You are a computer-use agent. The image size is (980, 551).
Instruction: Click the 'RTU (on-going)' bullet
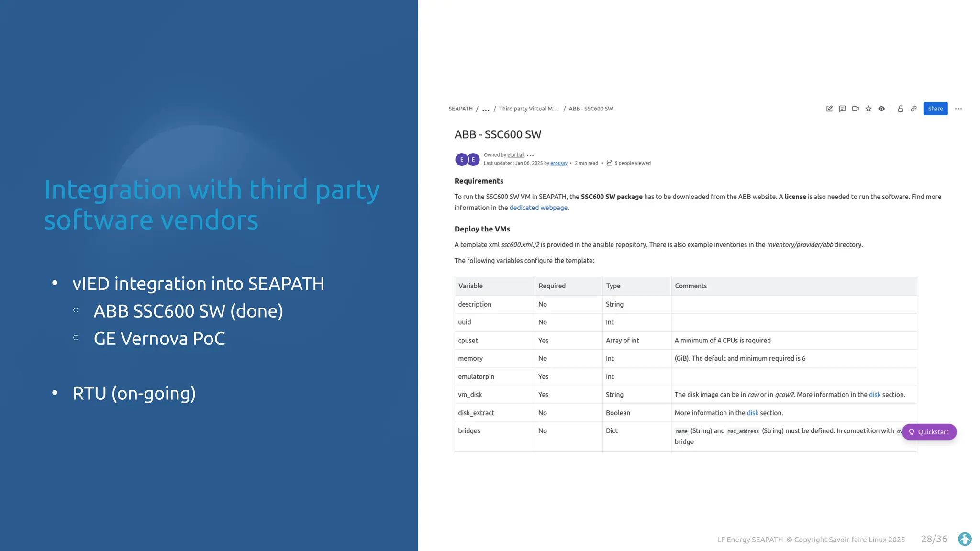click(134, 394)
